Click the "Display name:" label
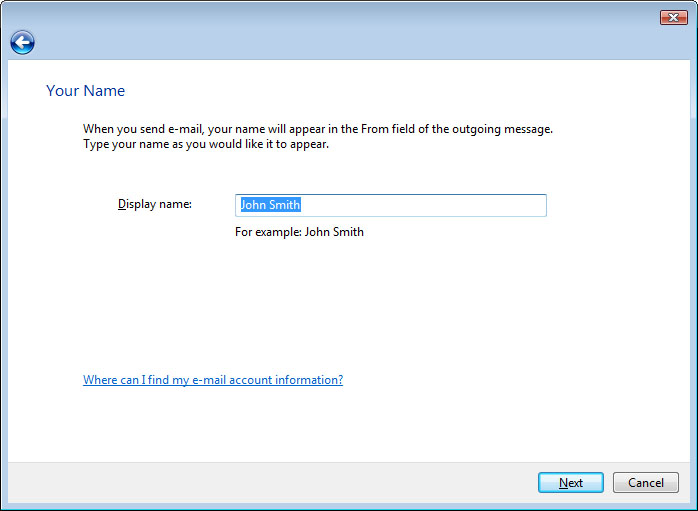Screen dimensions: 698x511 click(x=154, y=204)
